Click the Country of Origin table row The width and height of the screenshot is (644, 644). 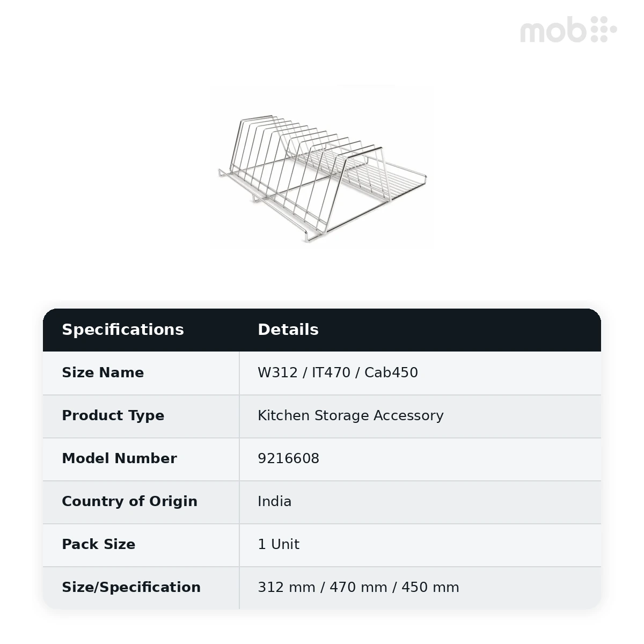point(322,502)
